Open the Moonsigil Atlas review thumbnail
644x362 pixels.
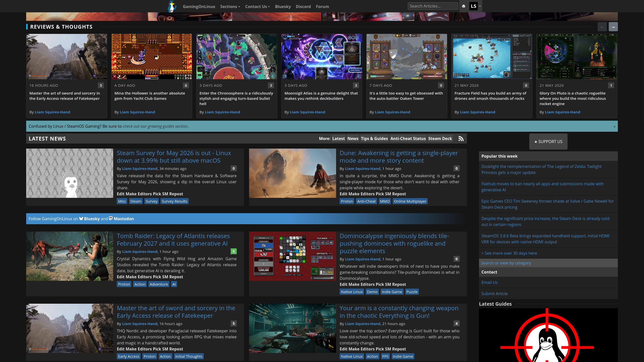[x=321, y=57]
